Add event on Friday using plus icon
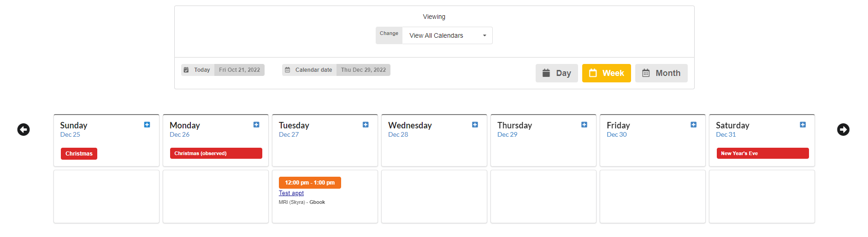This screenshot has height=237, width=868. click(x=693, y=125)
